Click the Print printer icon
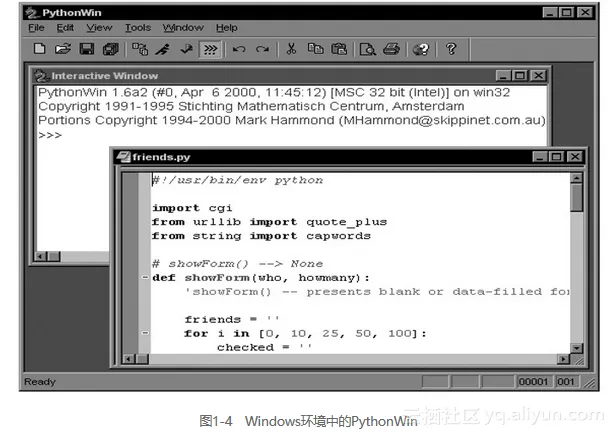 [391, 49]
